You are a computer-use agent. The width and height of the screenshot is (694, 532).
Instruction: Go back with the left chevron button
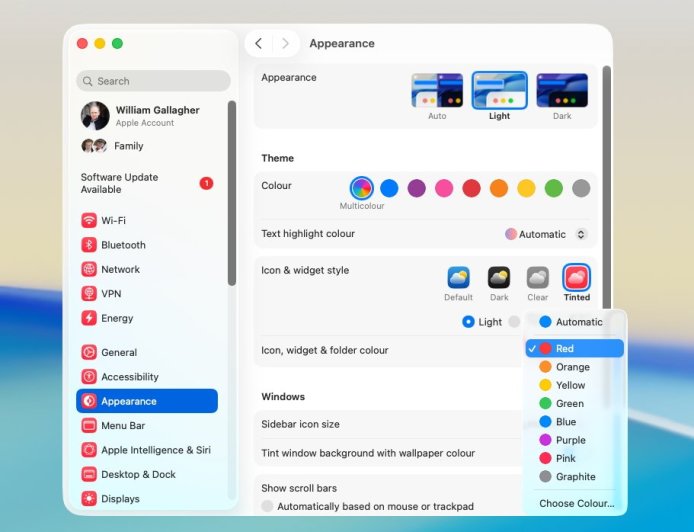point(259,43)
